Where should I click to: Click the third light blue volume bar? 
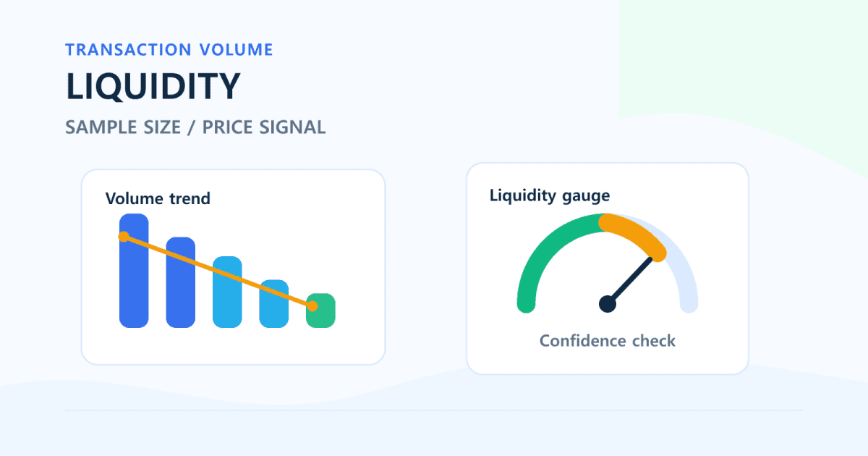[227, 292]
